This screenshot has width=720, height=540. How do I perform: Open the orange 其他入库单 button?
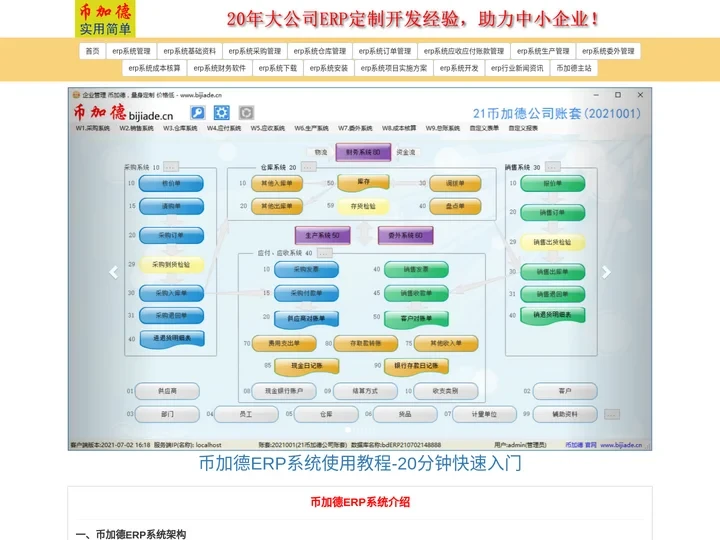coord(277,183)
